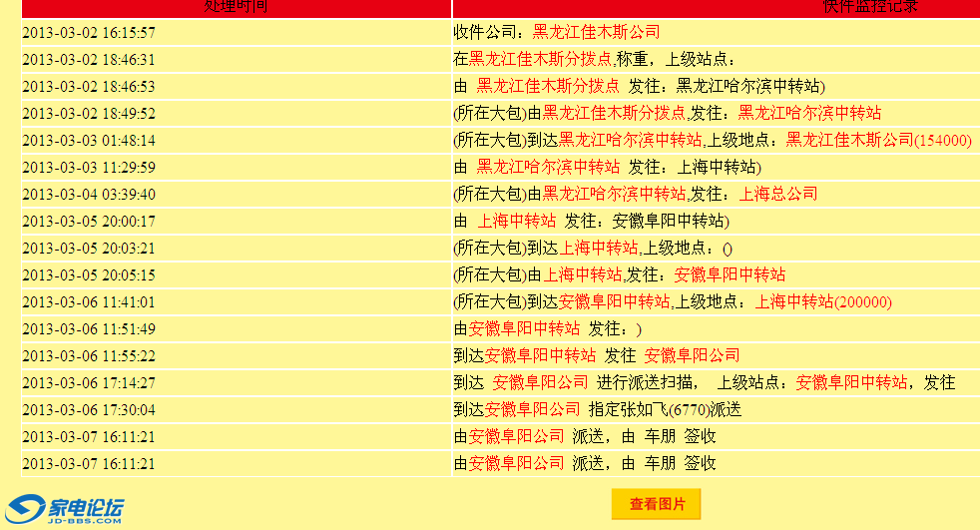Open the 黑龙江哈尔滨中转站 link in the 18:49:52 row
This screenshot has width=980, height=530.
pos(809,113)
